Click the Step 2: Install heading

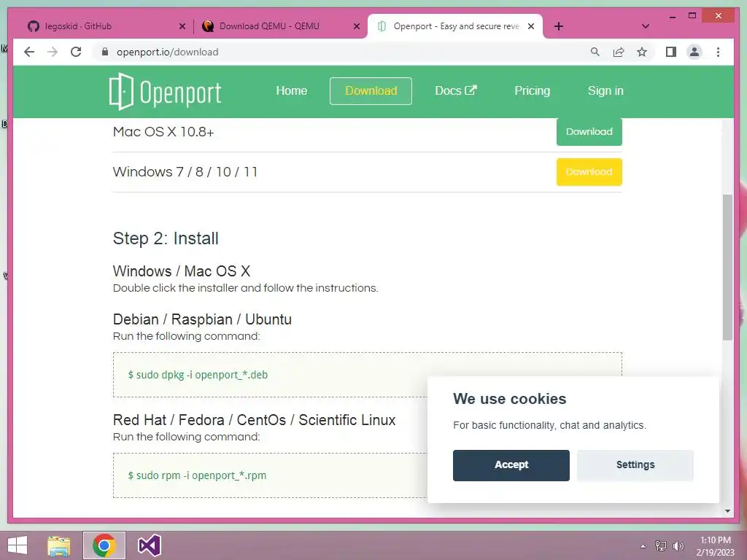[166, 238]
